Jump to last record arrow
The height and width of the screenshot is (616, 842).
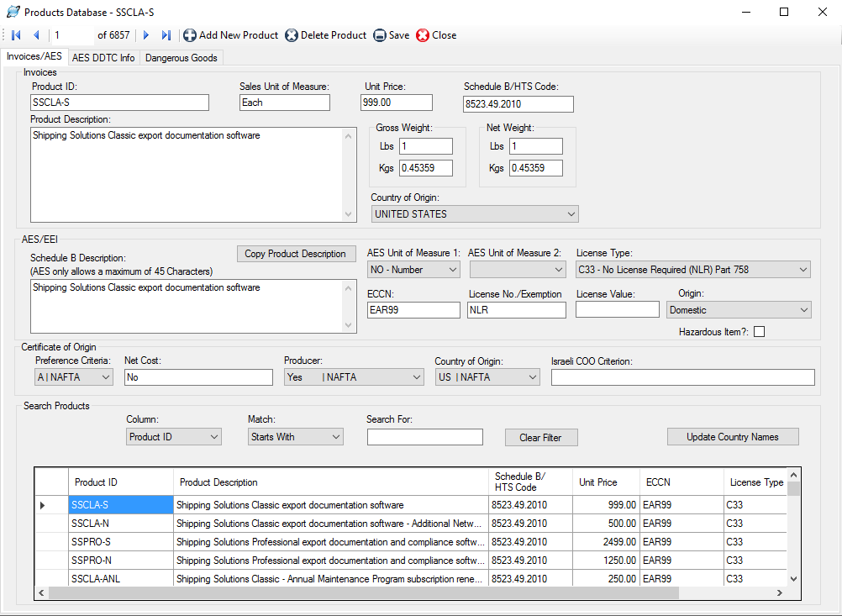point(166,35)
